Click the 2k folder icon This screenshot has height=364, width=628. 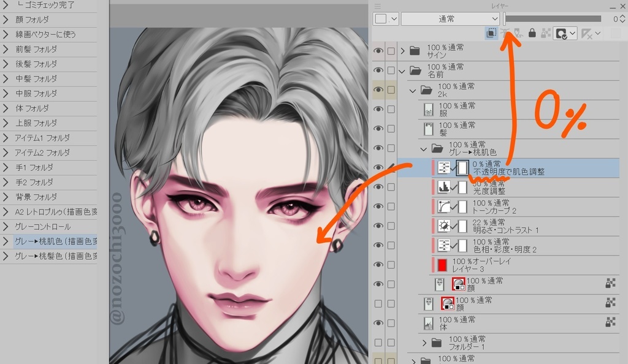[426, 90]
